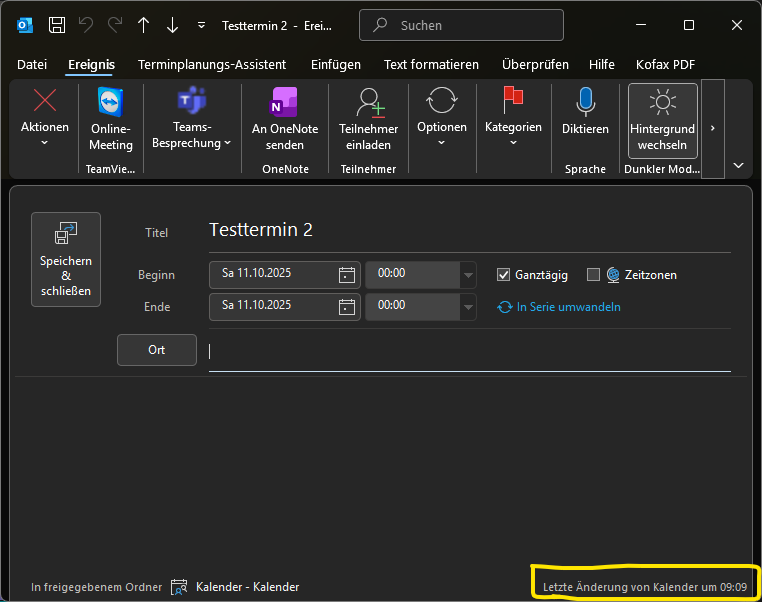Go to previous item with up arrow

[x=143, y=25]
